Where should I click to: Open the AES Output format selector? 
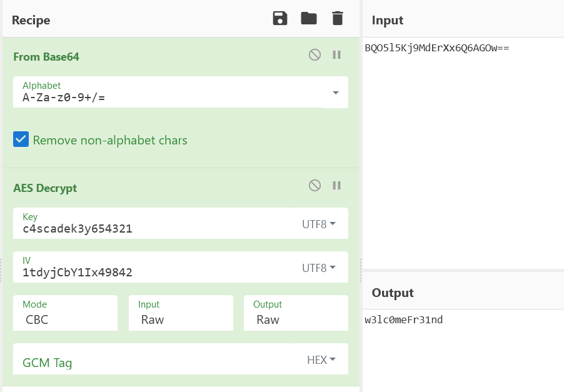(x=296, y=313)
